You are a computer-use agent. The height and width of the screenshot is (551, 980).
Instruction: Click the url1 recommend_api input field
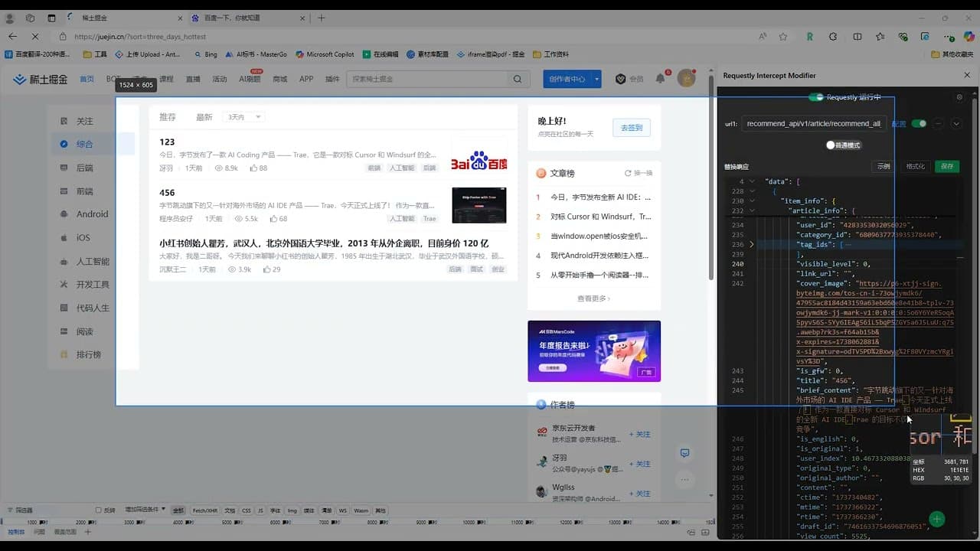pyautogui.click(x=814, y=123)
